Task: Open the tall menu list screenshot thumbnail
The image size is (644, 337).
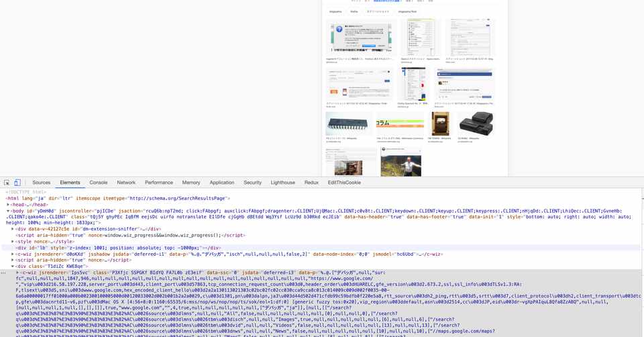Action: click(421, 38)
